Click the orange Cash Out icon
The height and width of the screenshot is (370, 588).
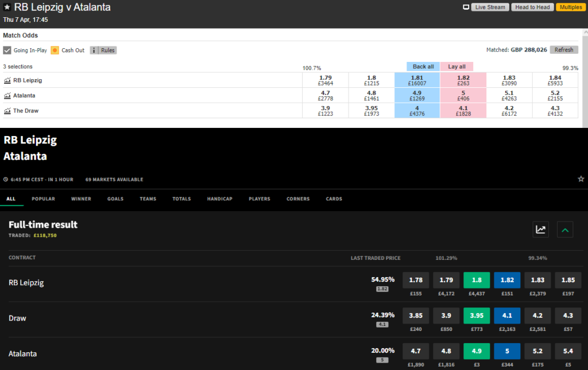(x=55, y=50)
